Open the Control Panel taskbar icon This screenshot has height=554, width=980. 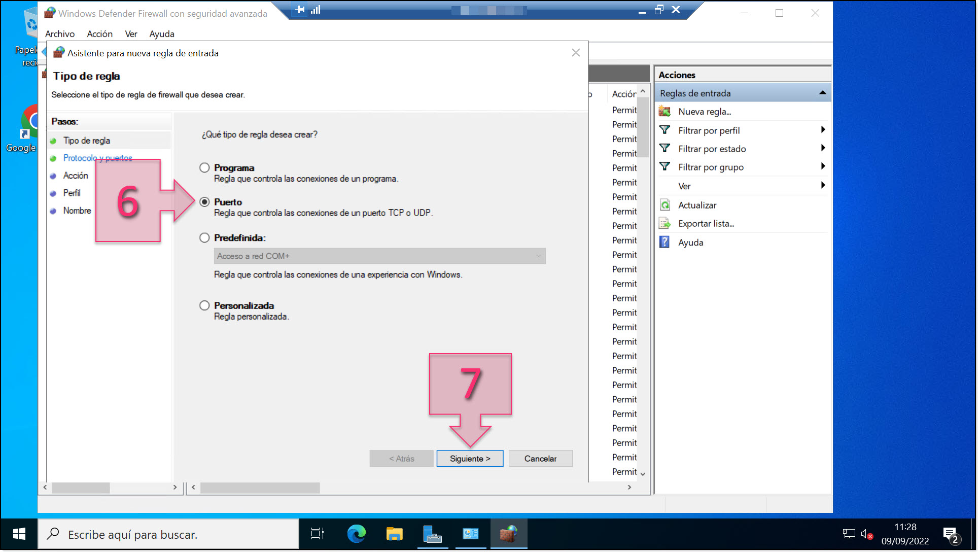point(470,534)
